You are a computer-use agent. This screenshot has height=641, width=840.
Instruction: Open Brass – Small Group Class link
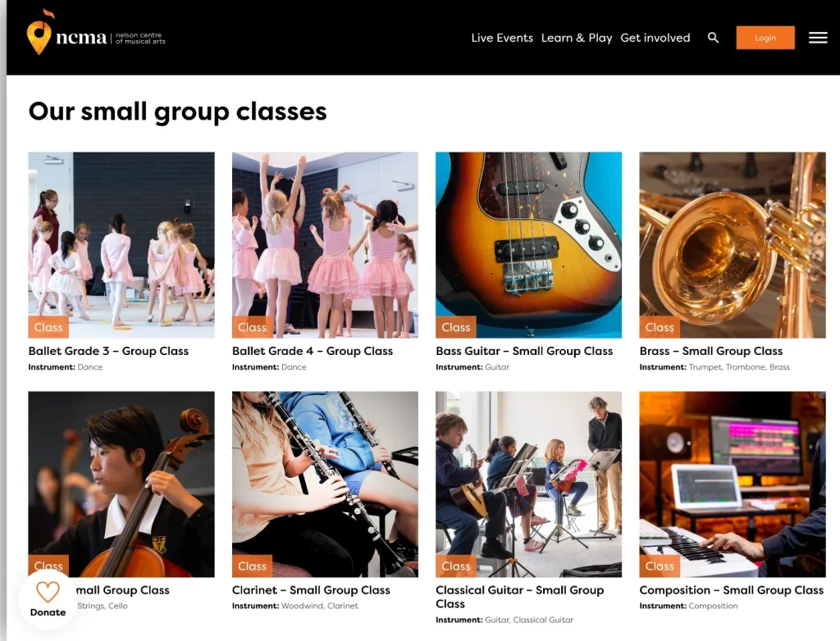[x=711, y=351]
